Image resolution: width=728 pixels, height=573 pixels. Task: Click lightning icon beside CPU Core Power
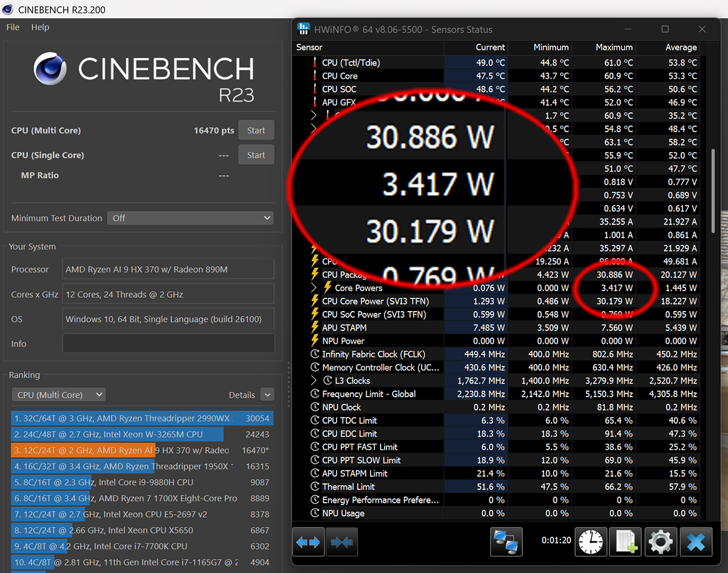click(315, 301)
